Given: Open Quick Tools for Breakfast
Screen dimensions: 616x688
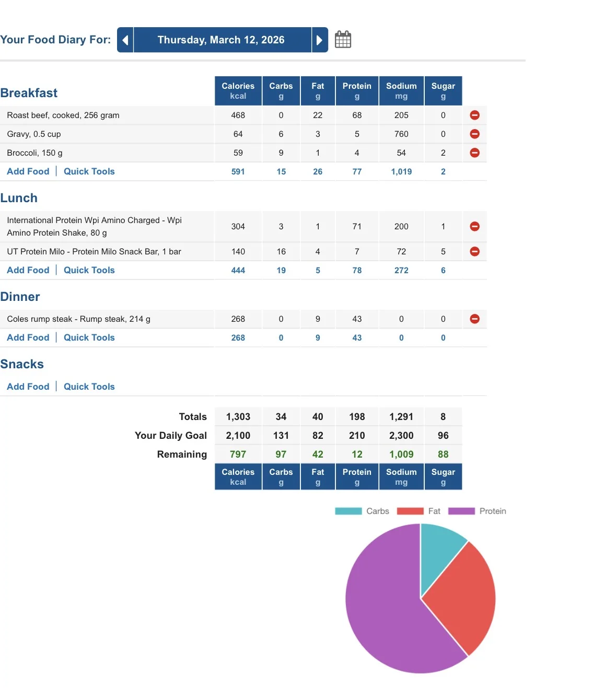Looking at the screenshot, I should coord(89,171).
